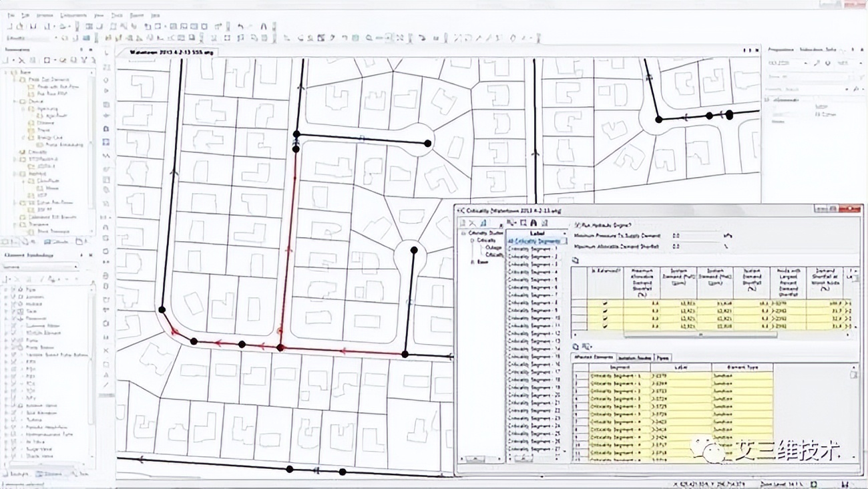Click the delete X icon in Scenarios panel toolbar
The height and width of the screenshot is (489, 868).
22,61
